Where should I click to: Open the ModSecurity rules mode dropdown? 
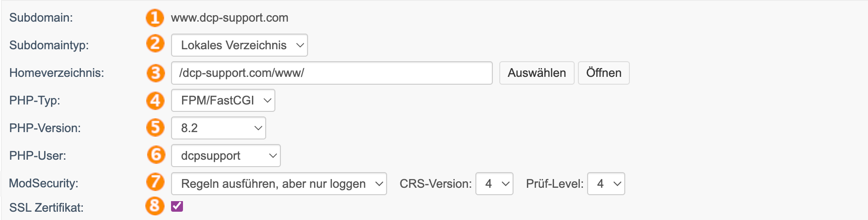coord(279,184)
